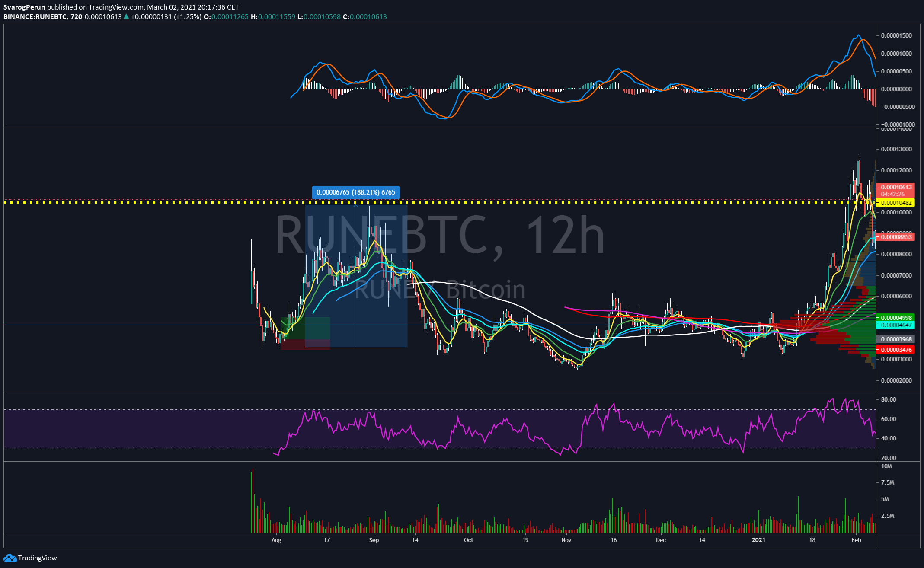Click the 80.00 RSI axis label
This screenshot has width=924, height=568.
pyautogui.click(x=889, y=399)
